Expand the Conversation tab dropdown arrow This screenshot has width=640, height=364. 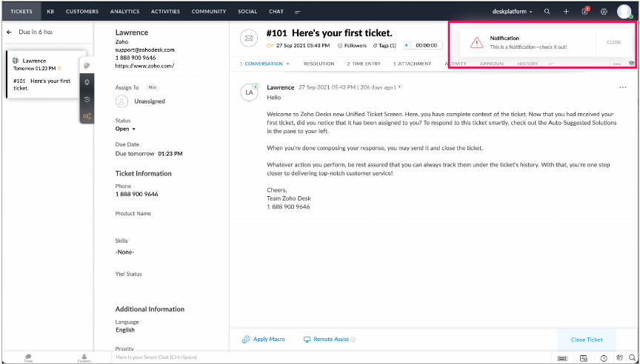pyautogui.click(x=287, y=64)
